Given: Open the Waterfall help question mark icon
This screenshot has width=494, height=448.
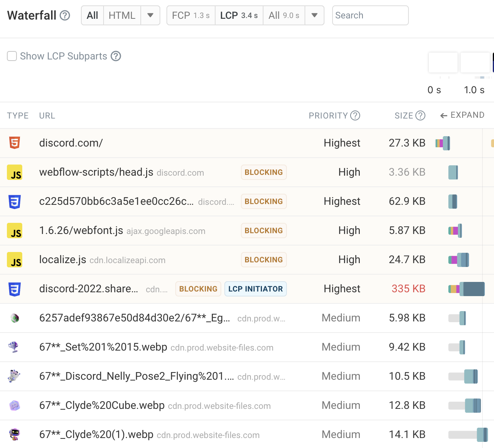Looking at the screenshot, I should pos(65,15).
